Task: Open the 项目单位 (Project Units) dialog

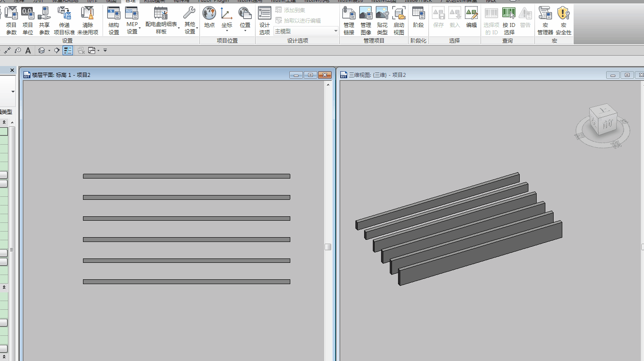Action: (28, 20)
